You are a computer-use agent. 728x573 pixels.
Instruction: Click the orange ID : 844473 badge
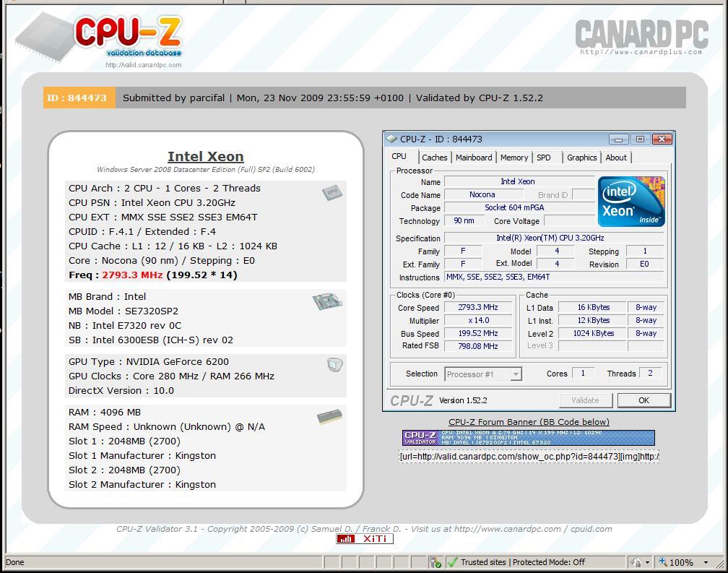point(79,98)
